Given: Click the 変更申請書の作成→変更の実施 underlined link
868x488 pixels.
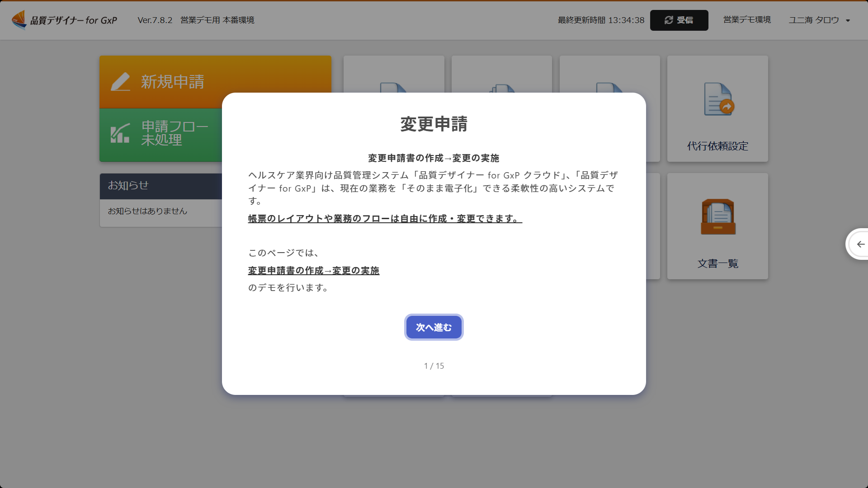Looking at the screenshot, I should pos(313,271).
